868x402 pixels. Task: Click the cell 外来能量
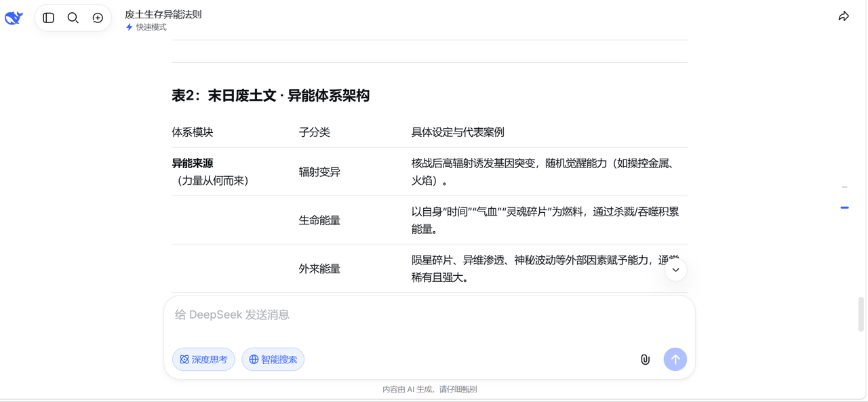(x=319, y=269)
